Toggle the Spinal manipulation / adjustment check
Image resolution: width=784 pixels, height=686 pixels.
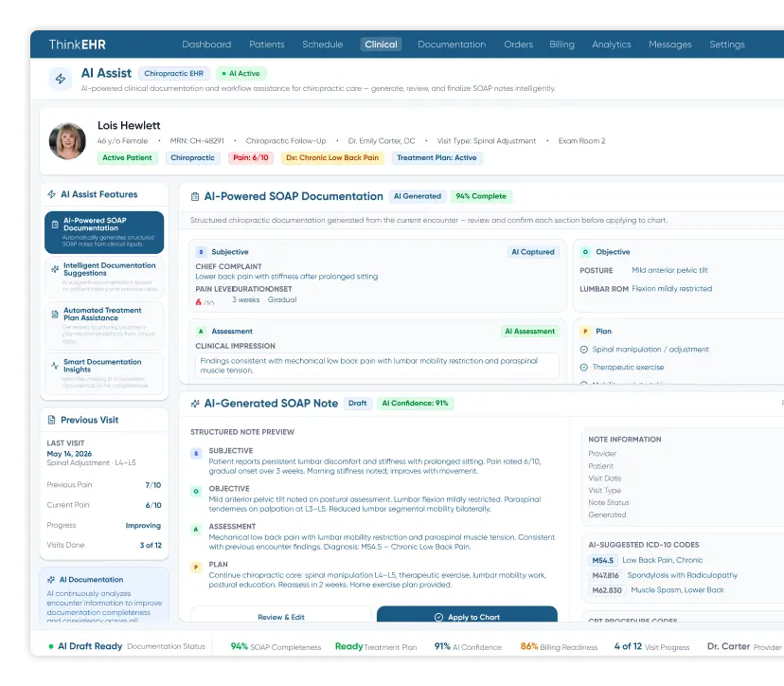[x=583, y=350]
